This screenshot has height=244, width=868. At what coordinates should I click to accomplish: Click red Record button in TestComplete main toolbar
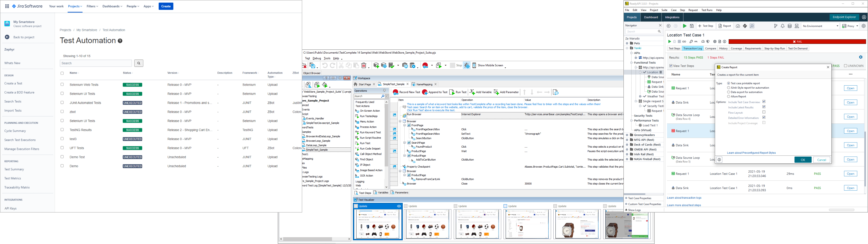coord(425,65)
